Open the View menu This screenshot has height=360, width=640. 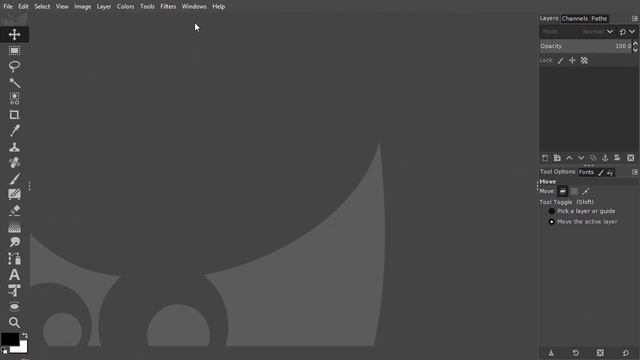62,7
